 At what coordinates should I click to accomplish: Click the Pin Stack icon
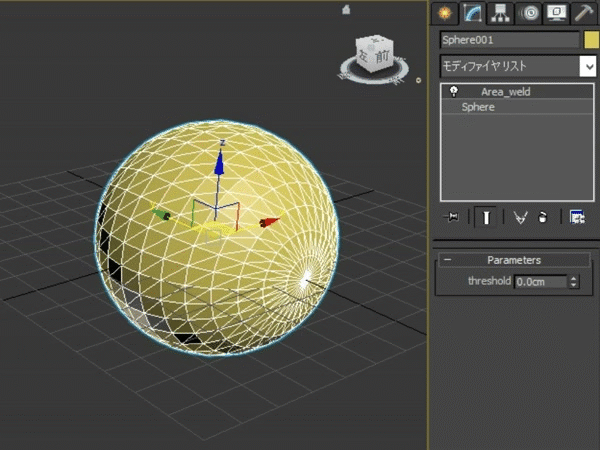coord(452,217)
